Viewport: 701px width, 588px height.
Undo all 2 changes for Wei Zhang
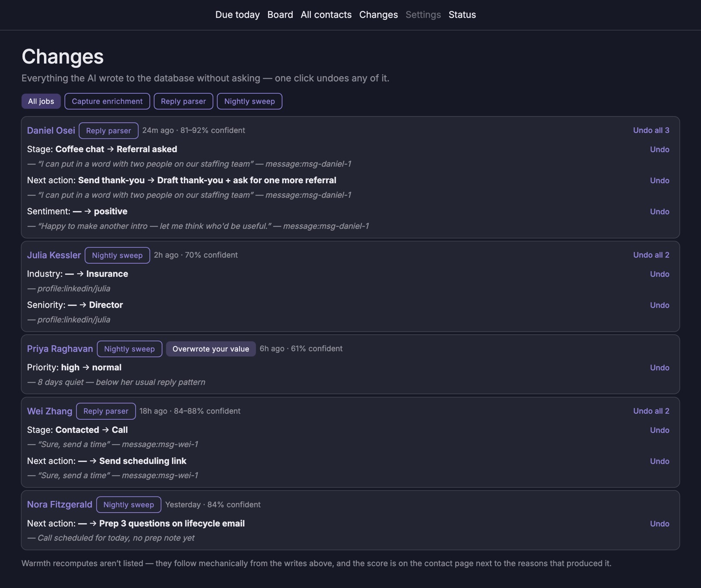651,411
